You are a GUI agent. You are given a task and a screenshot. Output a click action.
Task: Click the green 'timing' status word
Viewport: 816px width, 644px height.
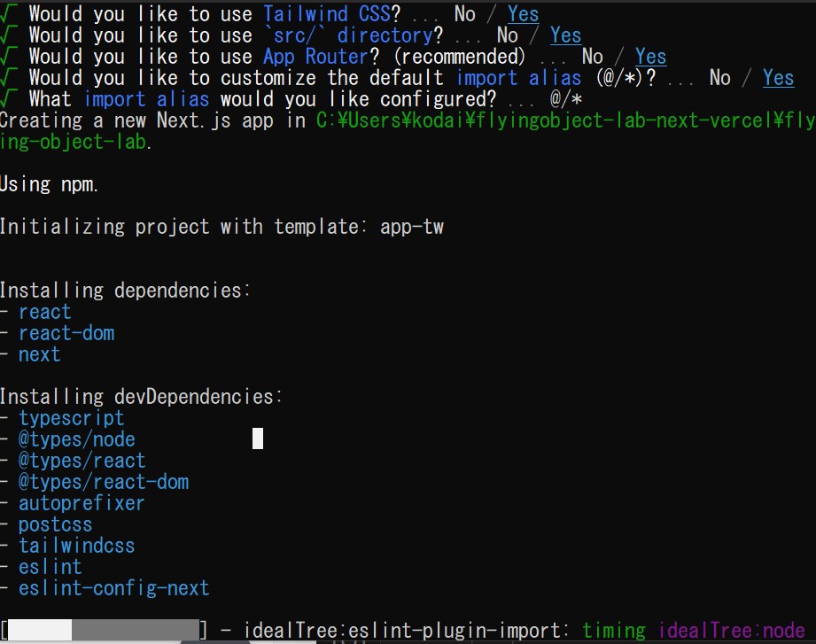click(614, 631)
